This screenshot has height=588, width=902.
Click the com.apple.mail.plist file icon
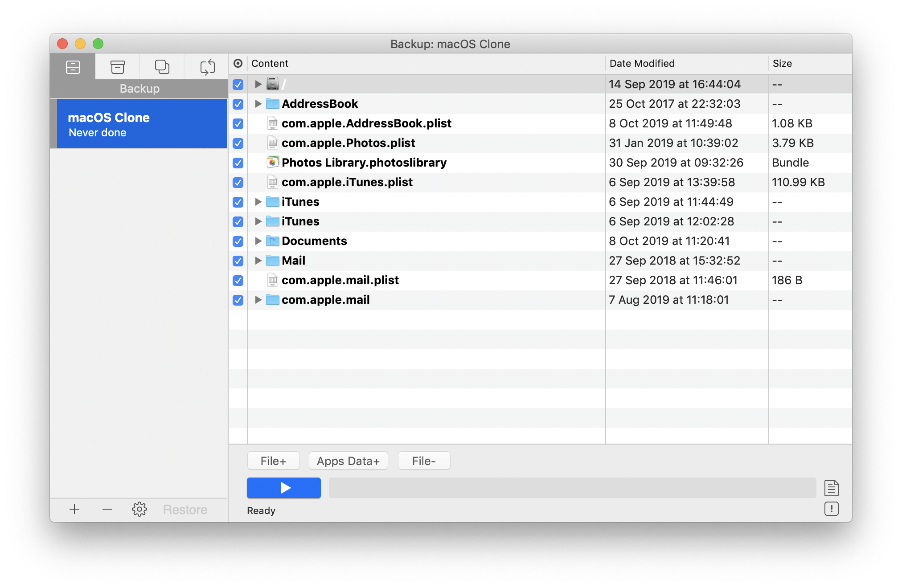pos(273,280)
